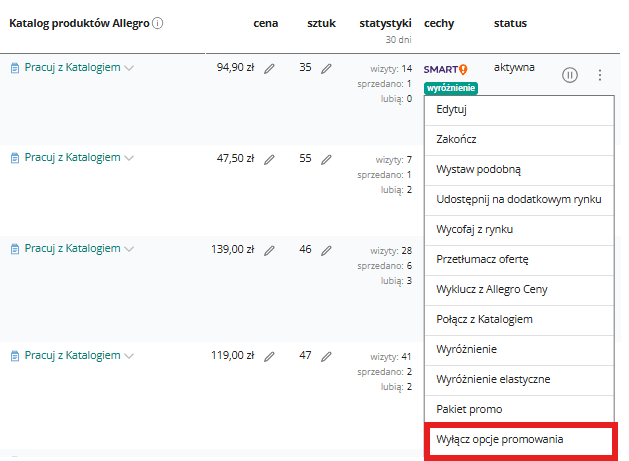Click Wycofaj z rynku menu option
Screen dimensions: 629x461
click(519, 230)
